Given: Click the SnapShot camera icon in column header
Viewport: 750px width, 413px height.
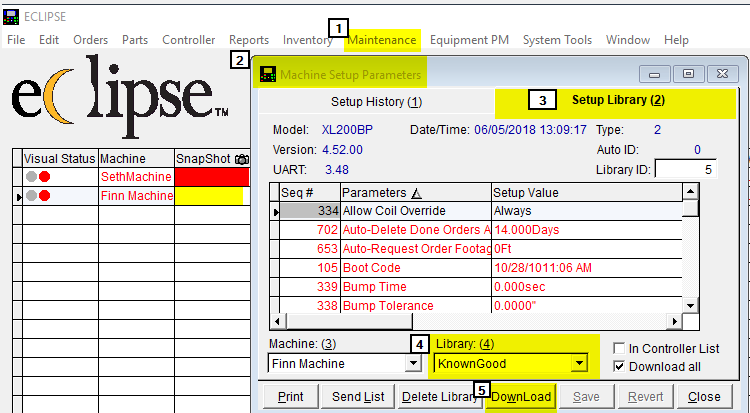Looking at the screenshot, I should [x=242, y=159].
